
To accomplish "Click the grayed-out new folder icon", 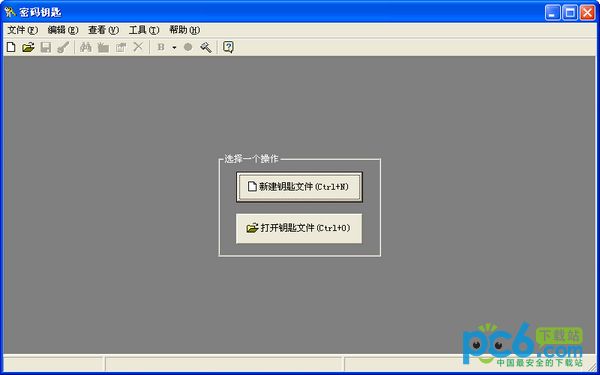I will point(103,47).
